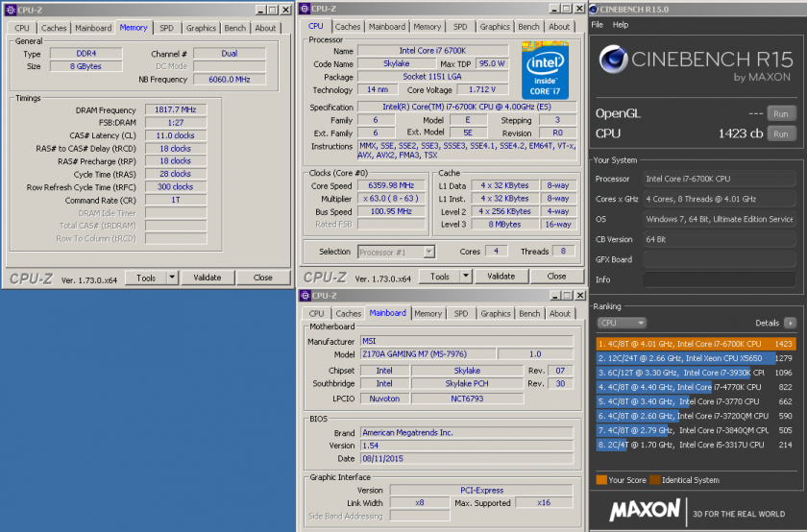Open the CPU ranking filter dropdown in Cinebench
The width and height of the screenshot is (807, 532).
pos(622,323)
